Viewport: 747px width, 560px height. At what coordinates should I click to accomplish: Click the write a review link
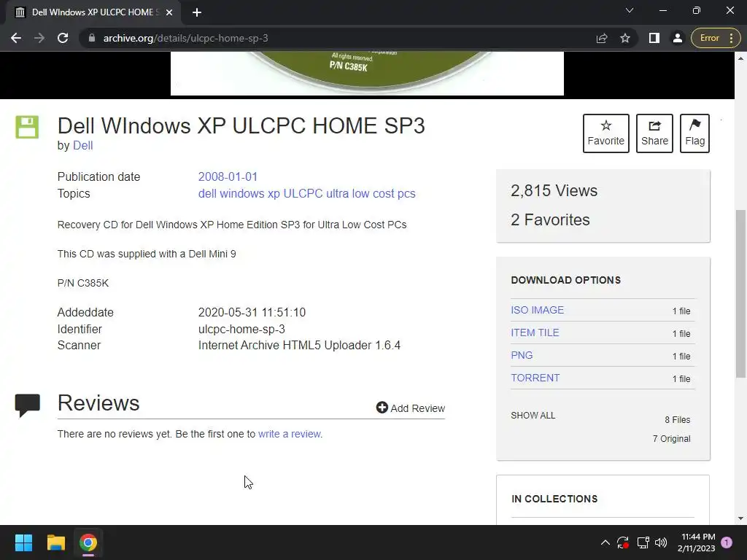pos(290,435)
